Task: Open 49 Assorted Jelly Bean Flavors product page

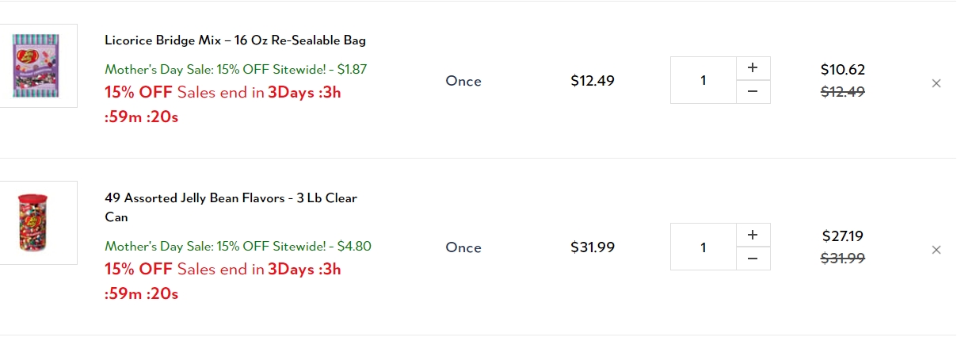Action: point(231,207)
